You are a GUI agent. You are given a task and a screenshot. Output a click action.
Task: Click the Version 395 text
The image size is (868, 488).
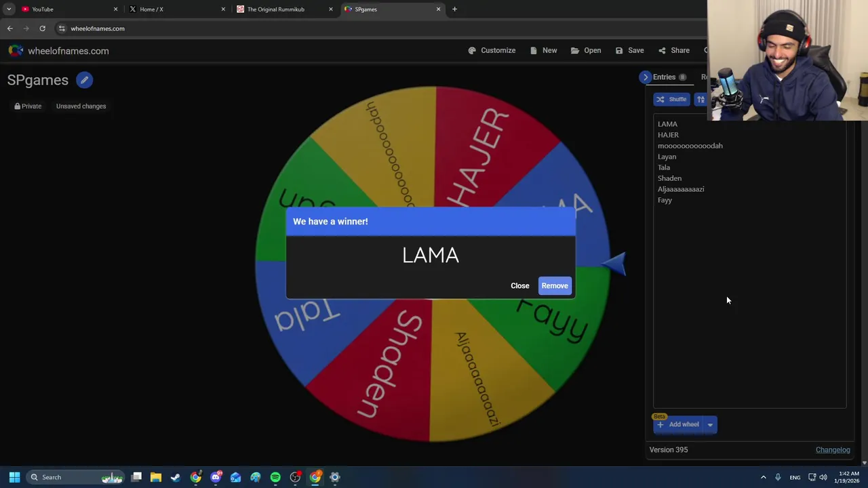669,449
